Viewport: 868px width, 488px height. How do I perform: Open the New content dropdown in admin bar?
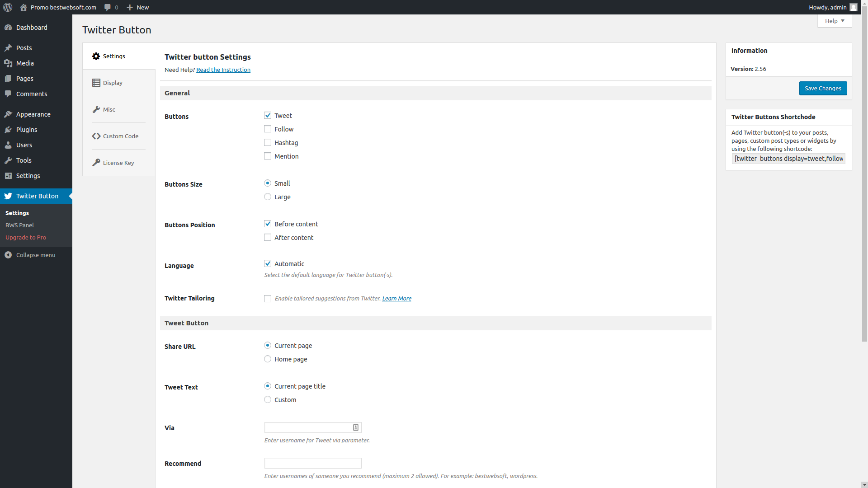[138, 7]
